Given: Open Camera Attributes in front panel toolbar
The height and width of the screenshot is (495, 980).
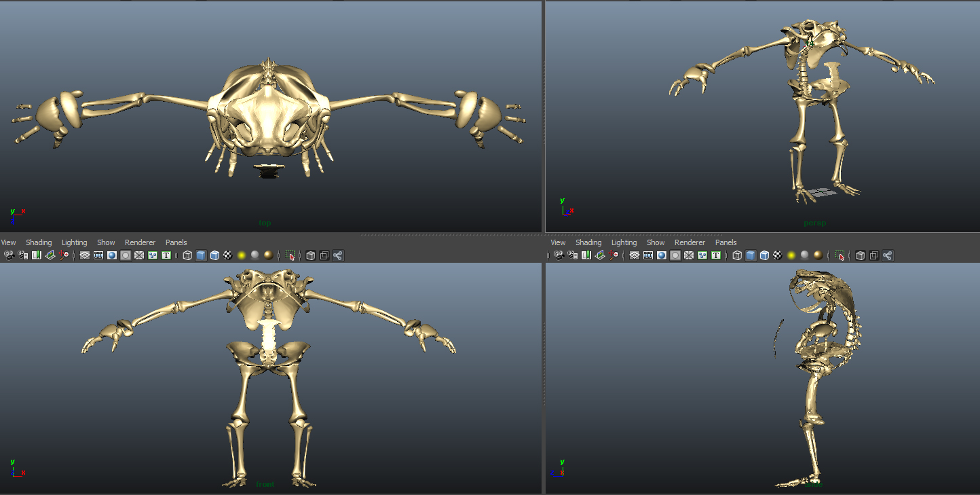Looking at the screenshot, I should 23,255.
